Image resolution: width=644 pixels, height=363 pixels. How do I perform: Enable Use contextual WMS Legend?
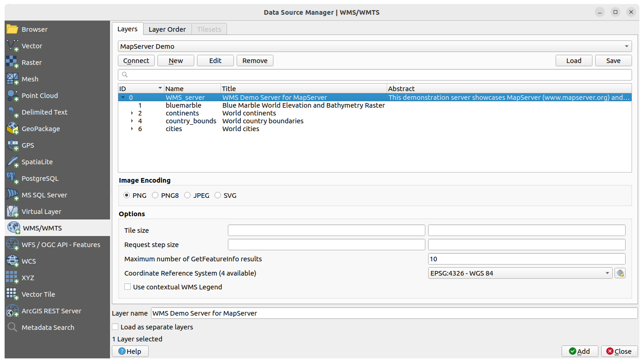pos(128,287)
